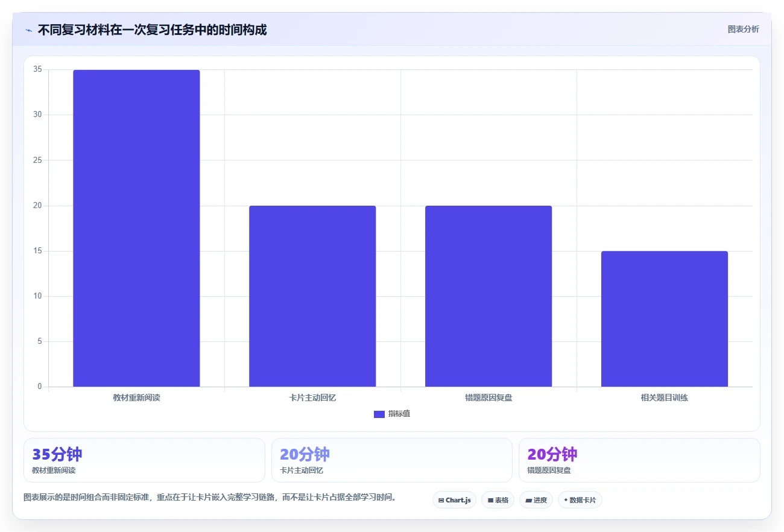Click the y-axis value 10
784x532 pixels.
coord(37,296)
